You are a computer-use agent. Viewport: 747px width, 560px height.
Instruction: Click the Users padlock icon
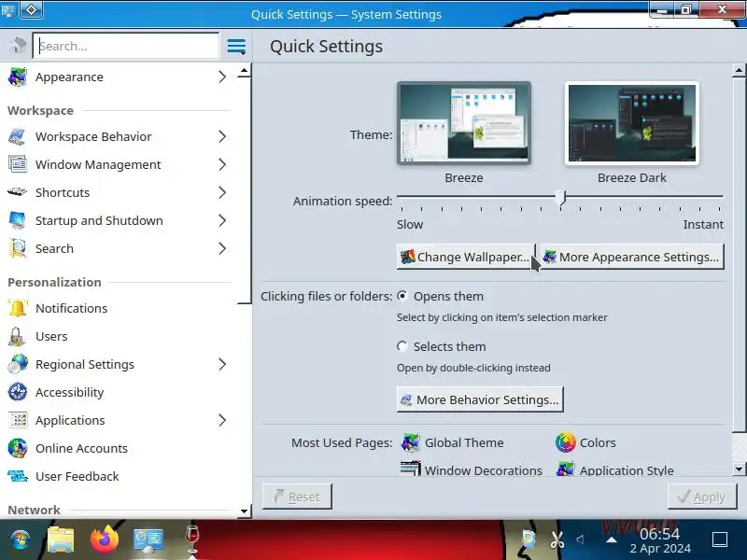pyautogui.click(x=18, y=336)
